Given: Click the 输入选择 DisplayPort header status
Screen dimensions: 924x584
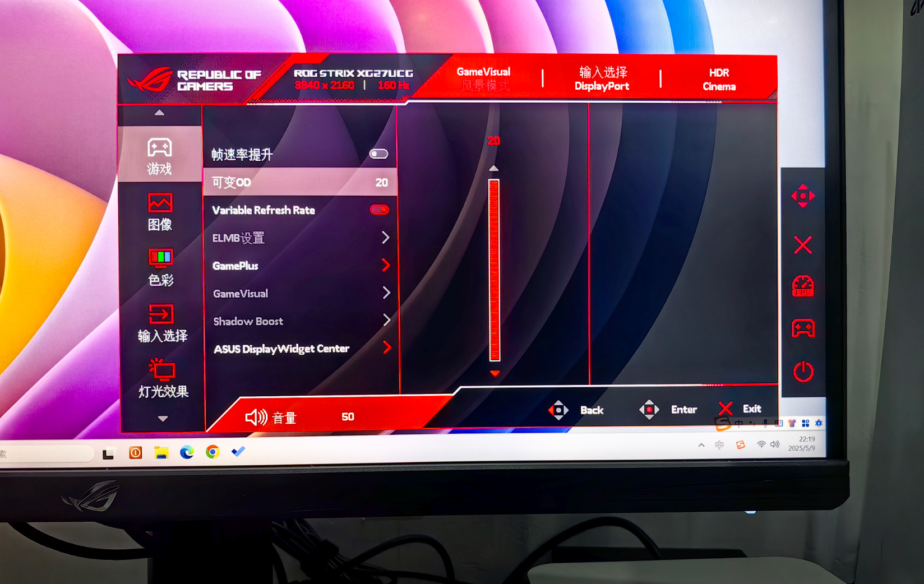Looking at the screenshot, I should tap(602, 79).
